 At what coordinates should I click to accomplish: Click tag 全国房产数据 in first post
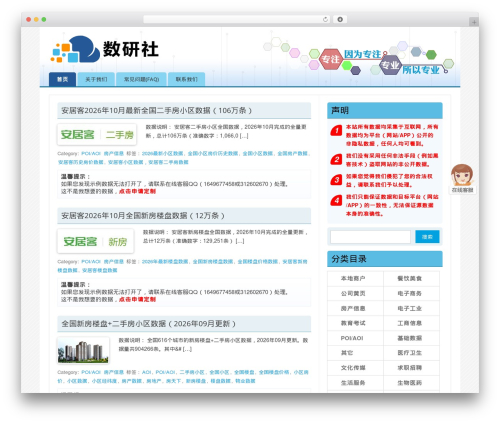click(292, 154)
